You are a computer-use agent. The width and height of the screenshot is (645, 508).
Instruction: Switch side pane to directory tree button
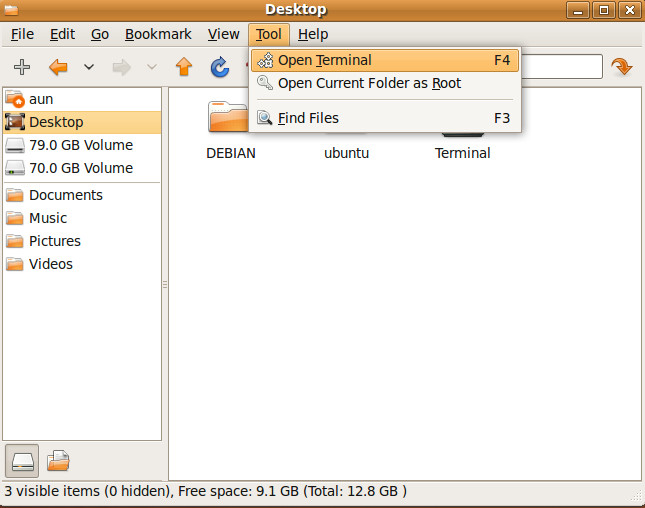tap(58, 461)
